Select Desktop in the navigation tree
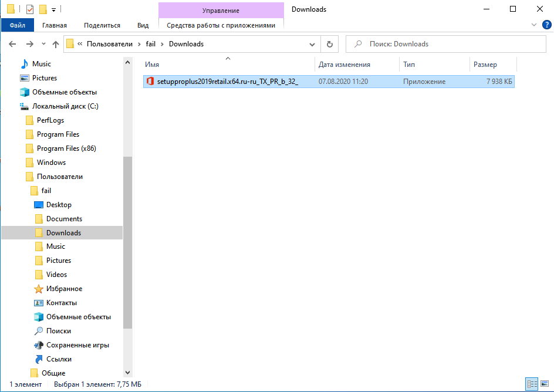The height and width of the screenshot is (392, 554). [x=59, y=205]
